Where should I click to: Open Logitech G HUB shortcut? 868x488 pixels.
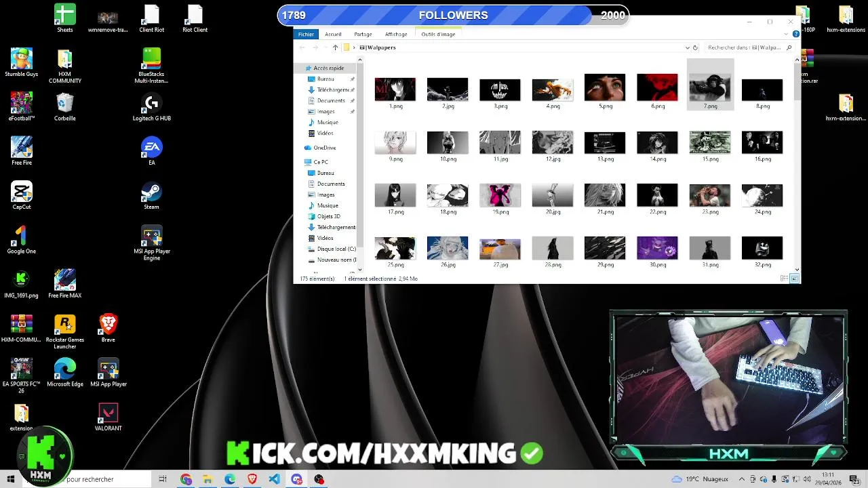tap(151, 107)
